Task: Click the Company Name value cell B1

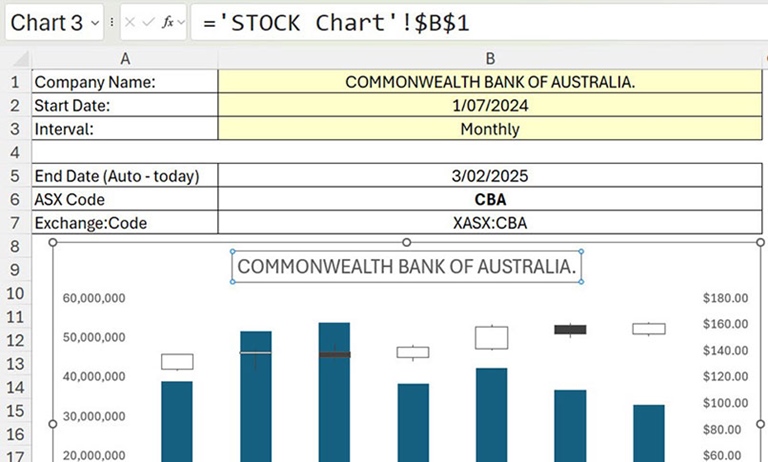Action: tap(490, 82)
